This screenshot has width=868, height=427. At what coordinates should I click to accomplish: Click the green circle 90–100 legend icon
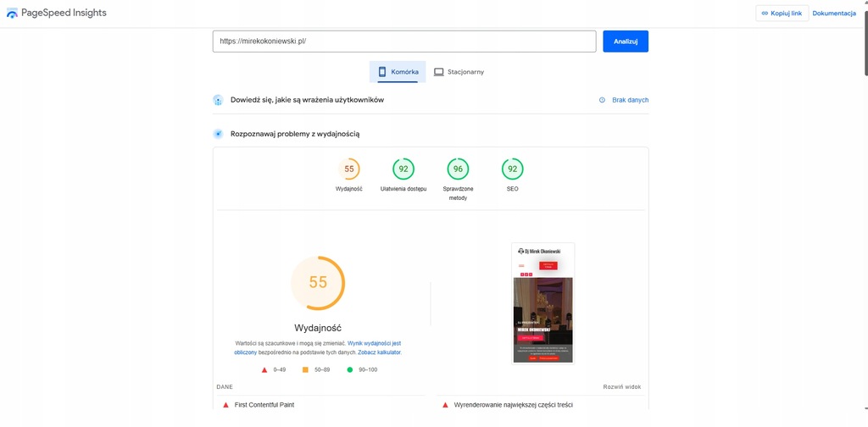350,369
